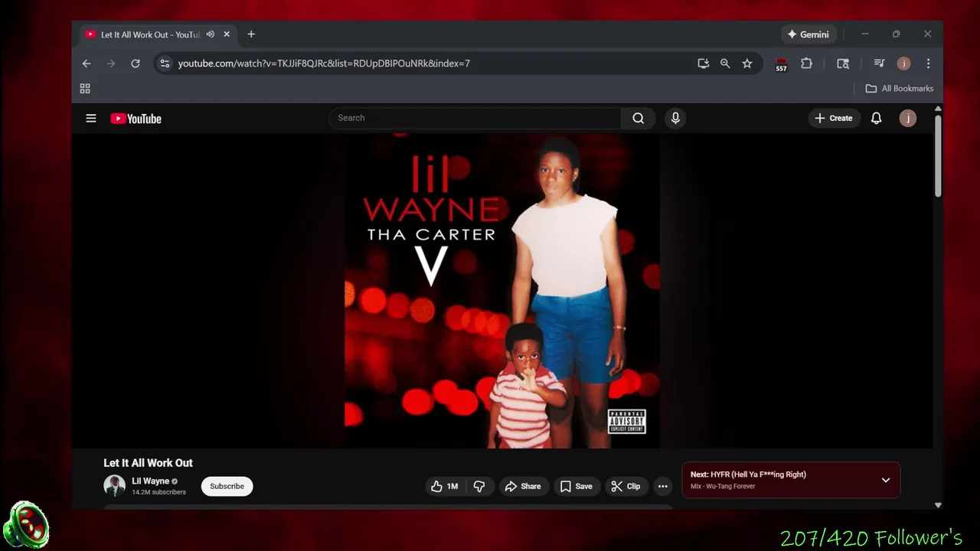Open All Bookmarks folder
The height and width of the screenshot is (551, 980).
tap(900, 89)
